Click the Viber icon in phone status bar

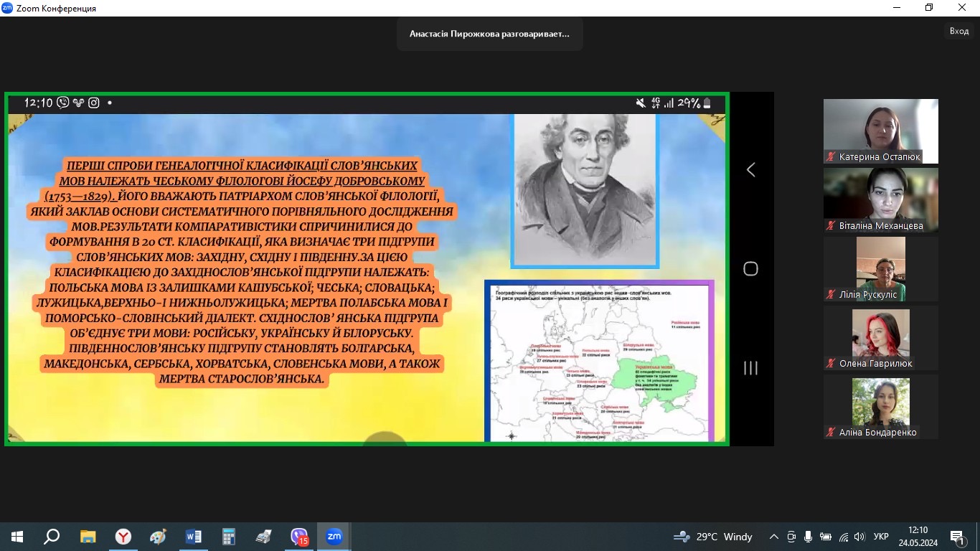(62, 103)
